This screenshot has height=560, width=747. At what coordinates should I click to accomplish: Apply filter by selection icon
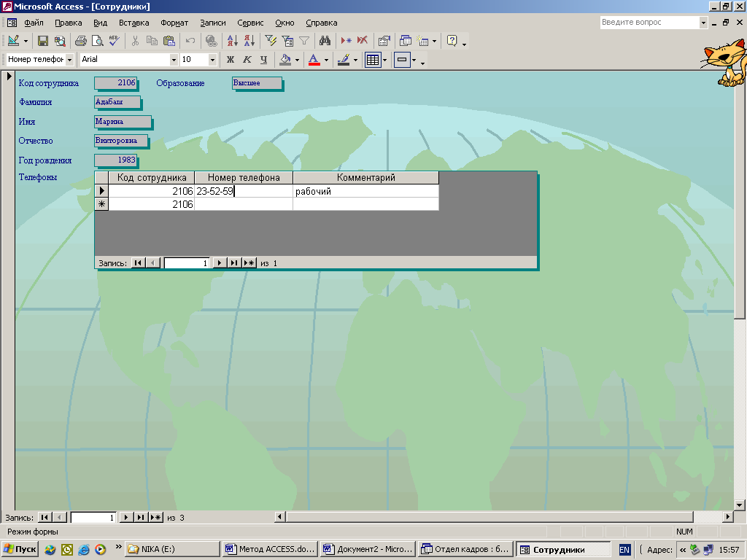pyautogui.click(x=271, y=41)
